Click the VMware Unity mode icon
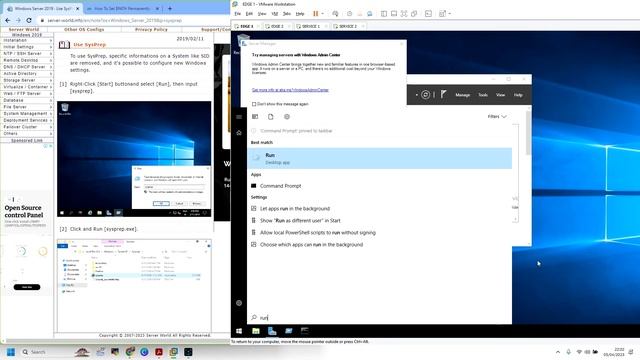The image size is (640, 360). coord(414,13)
